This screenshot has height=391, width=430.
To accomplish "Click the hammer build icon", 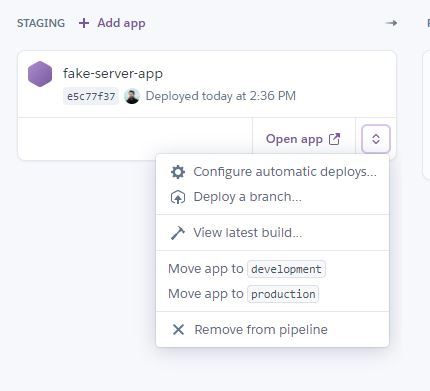I will (178, 233).
